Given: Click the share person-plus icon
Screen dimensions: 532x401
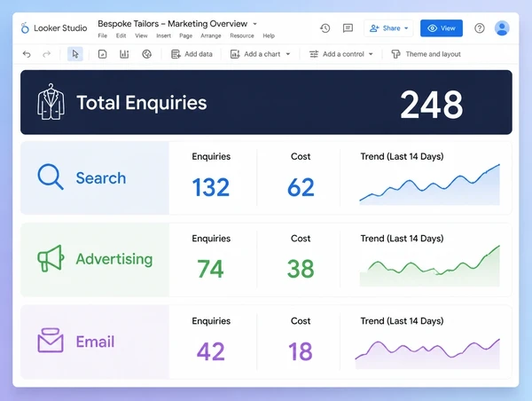Looking at the screenshot, I should (x=374, y=28).
